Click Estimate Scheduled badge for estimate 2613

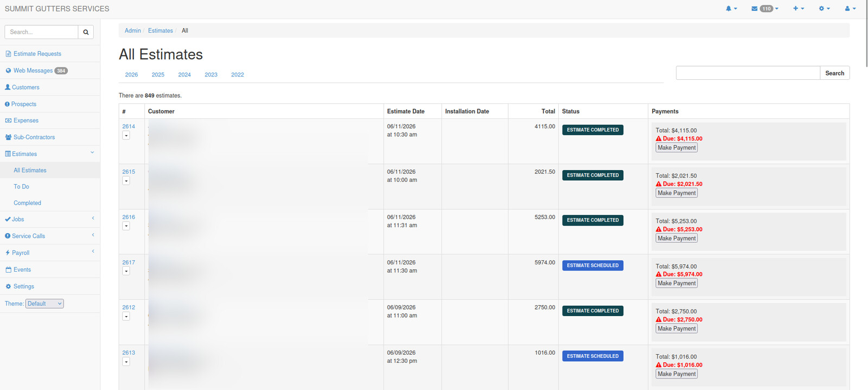click(593, 356)
